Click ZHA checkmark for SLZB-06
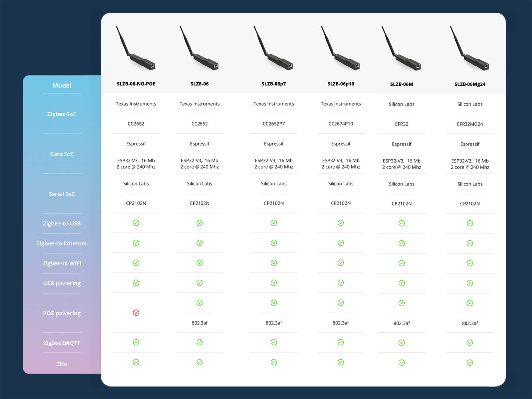Screen dimensions: 532x399 click(x=199, y=362)
